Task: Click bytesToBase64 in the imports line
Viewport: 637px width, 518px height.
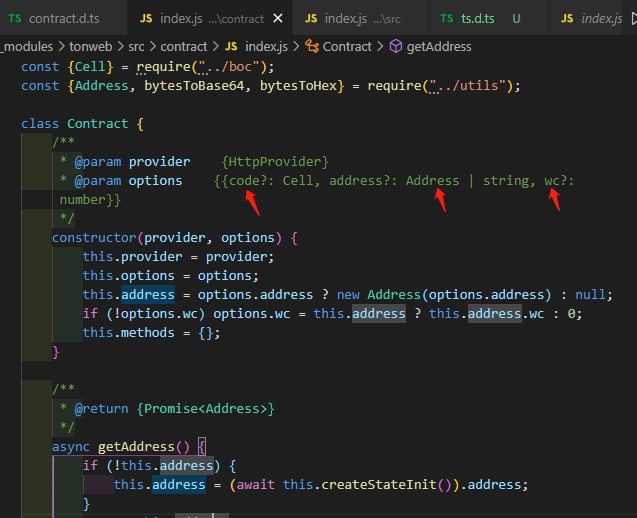Action: (x=194, y=86)
